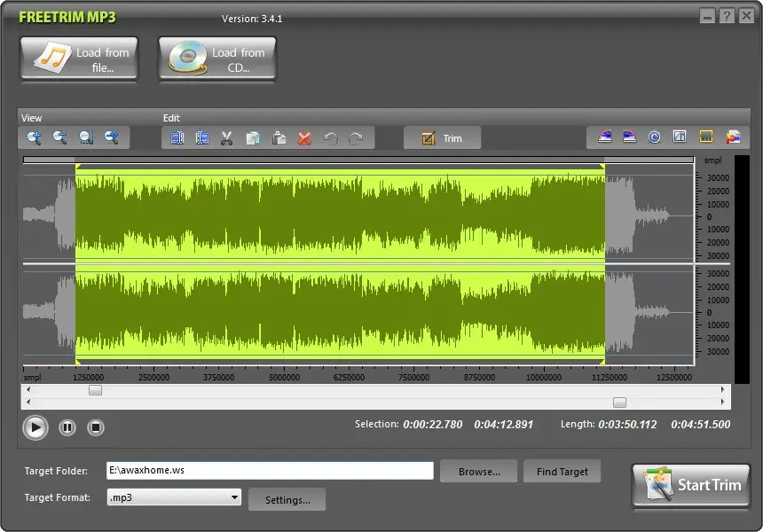The height and width of the screenshot is (532, 763).
Task: Load audio from file
Action: point(79,59)
